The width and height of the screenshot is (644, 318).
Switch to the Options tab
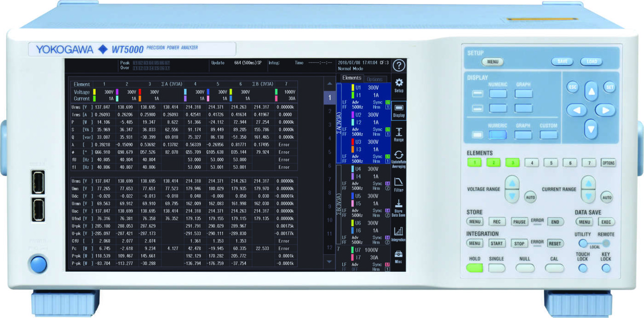pyautogui.click(x=375, y=79)
